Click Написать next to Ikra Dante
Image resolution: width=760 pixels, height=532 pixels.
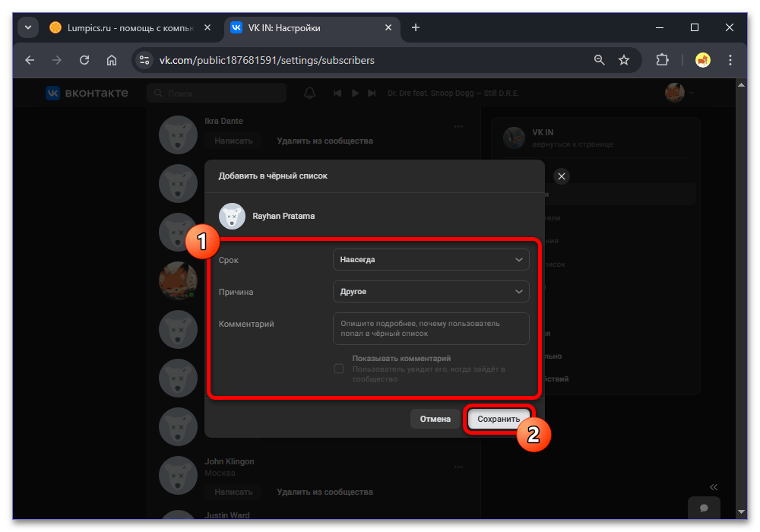pos(233,141)
